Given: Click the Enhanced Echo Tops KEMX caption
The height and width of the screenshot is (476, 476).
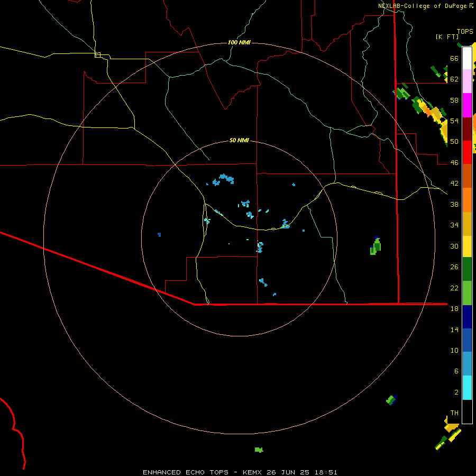Looking at the screenshot, I should coord(240,472).
